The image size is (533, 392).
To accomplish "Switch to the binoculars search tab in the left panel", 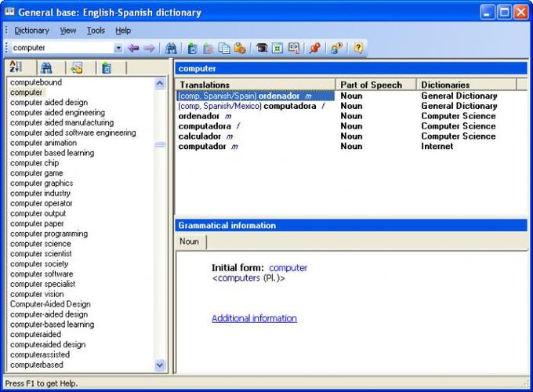I will tap(46, 67).
